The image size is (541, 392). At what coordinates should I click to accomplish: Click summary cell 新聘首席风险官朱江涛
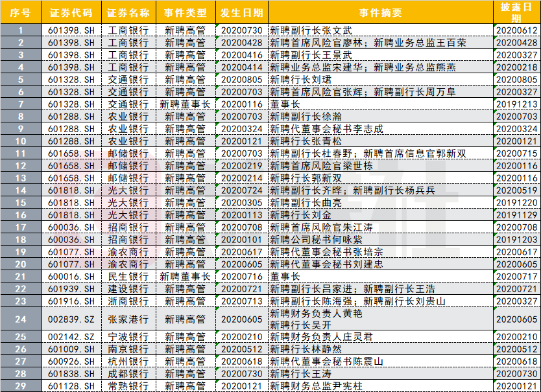pyautogui.click(x=381, y=227)
